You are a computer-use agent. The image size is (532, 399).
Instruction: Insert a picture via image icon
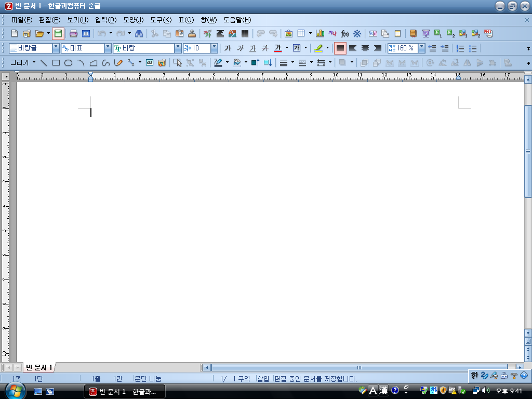point(288,33)
